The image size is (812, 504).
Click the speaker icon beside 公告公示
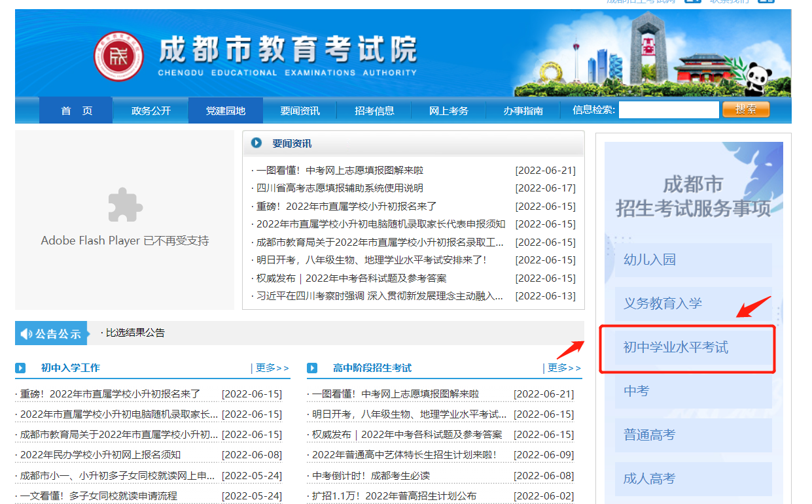click(26, 334)
